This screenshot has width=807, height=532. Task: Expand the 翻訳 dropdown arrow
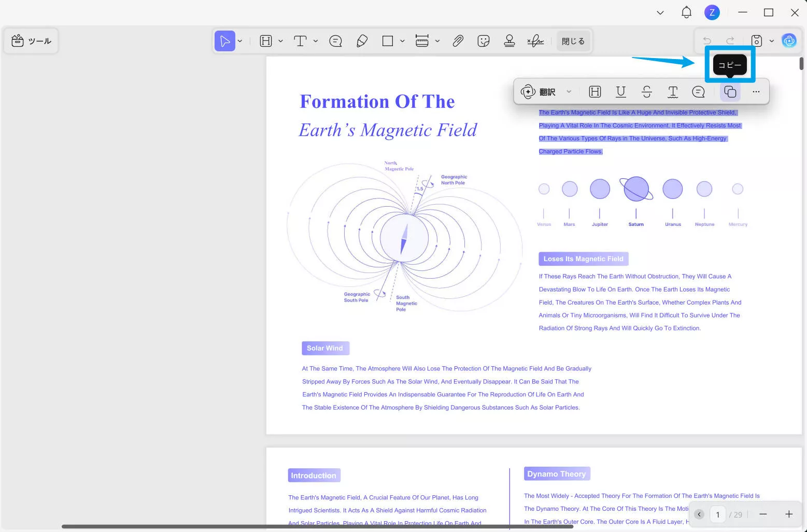(x=569, y=92)
